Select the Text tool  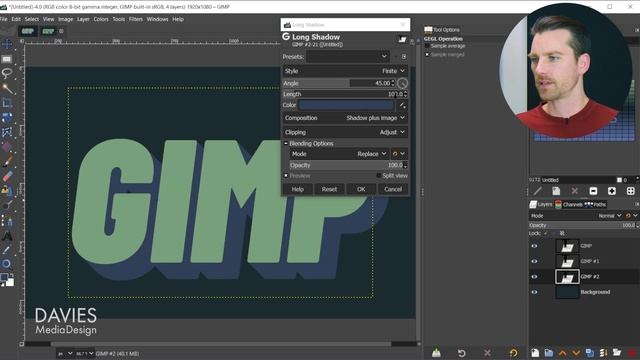click(7, 236)
